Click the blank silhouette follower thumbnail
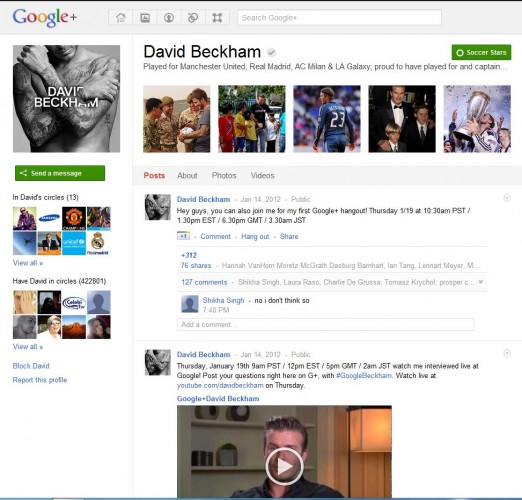The image size is (522, 500). point(99,302)
